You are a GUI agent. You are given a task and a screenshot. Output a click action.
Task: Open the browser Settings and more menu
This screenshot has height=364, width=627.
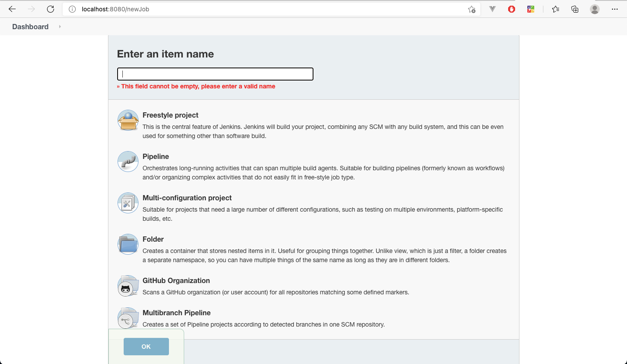615,9
